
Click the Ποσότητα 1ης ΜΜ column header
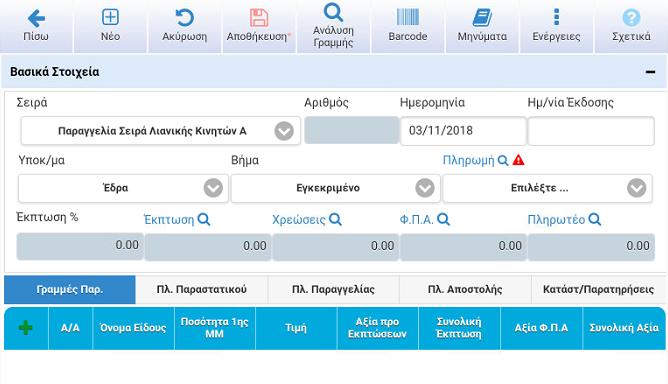(x=214, y=328)
